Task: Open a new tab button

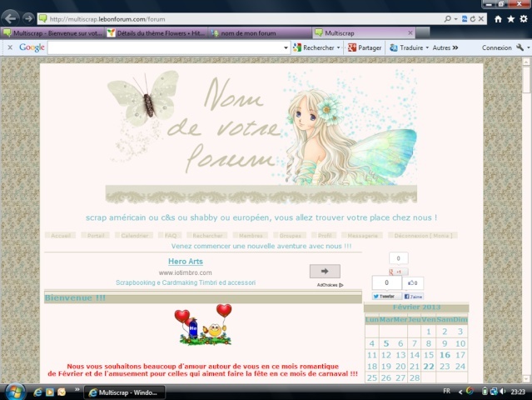Action: point(423,32)
